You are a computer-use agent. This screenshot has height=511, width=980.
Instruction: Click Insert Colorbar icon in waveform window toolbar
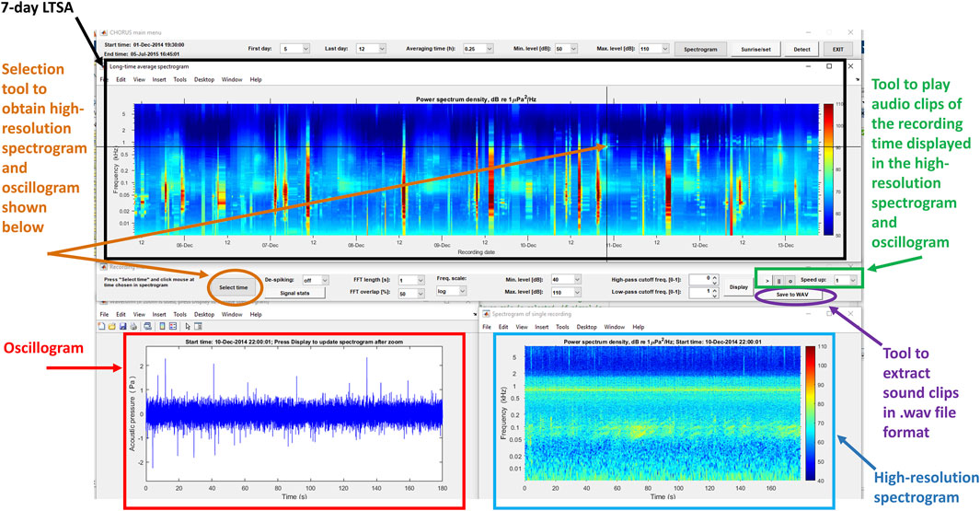tap(162, 326)
